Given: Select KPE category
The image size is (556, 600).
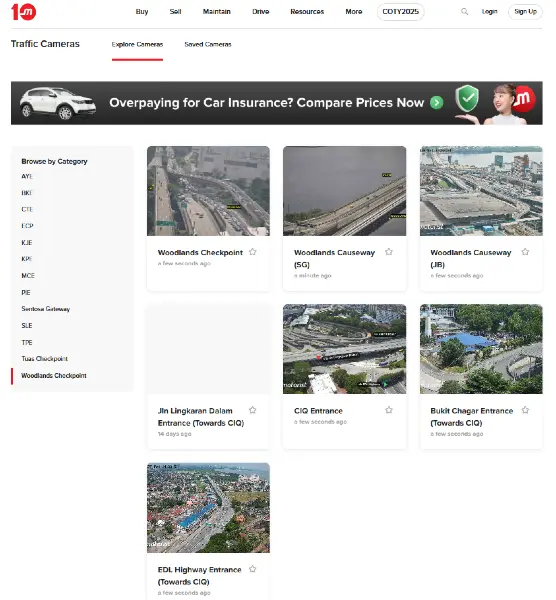Looking at the screenshot, I should click(x=27, y=259).
